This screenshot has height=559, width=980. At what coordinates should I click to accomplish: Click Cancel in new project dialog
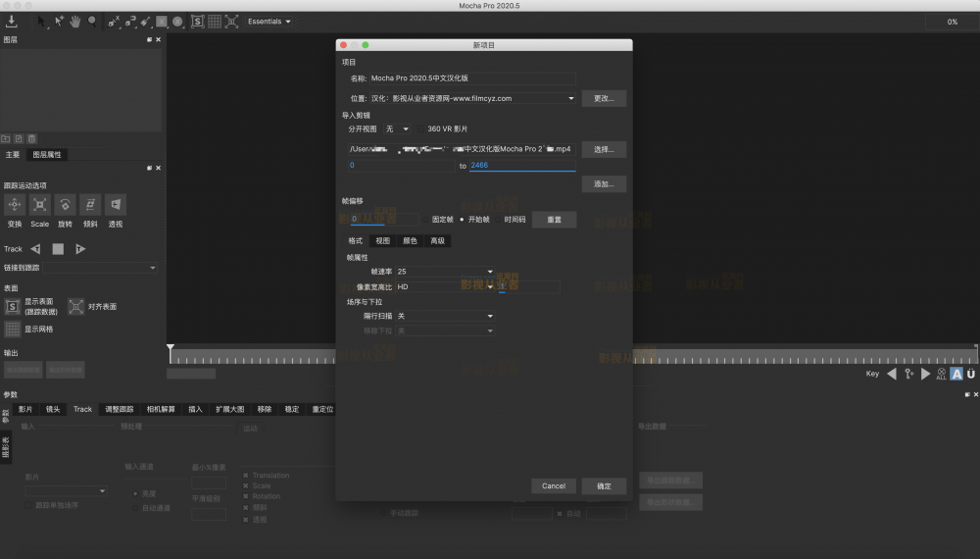click(554, 485)
